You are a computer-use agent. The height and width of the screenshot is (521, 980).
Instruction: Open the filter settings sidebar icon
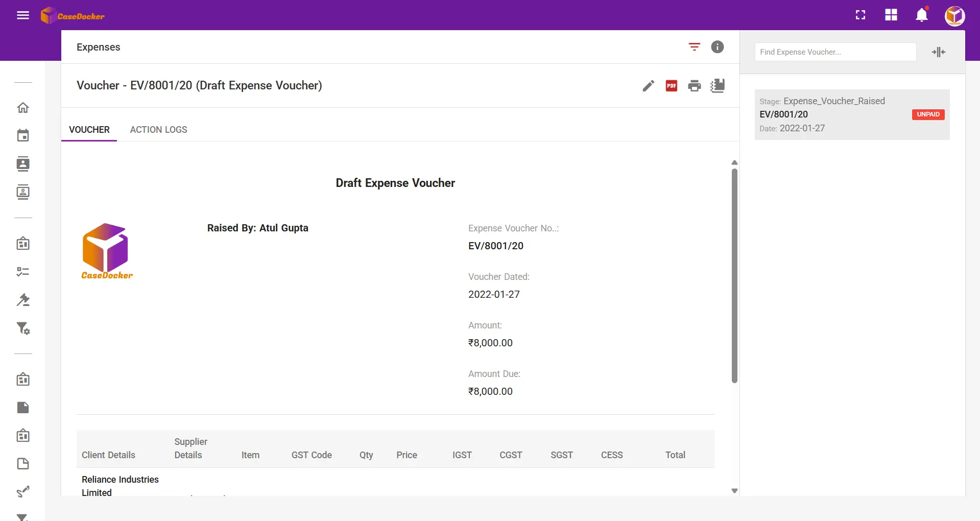tap(23, 328)
